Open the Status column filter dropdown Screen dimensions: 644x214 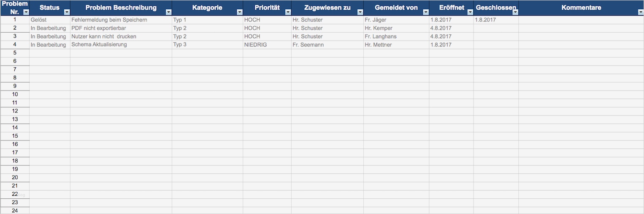(66, 12)
